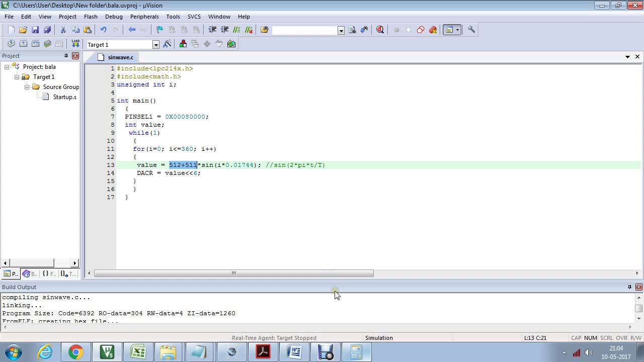
Task: Open Options for Target
Action: click(167, 44)
